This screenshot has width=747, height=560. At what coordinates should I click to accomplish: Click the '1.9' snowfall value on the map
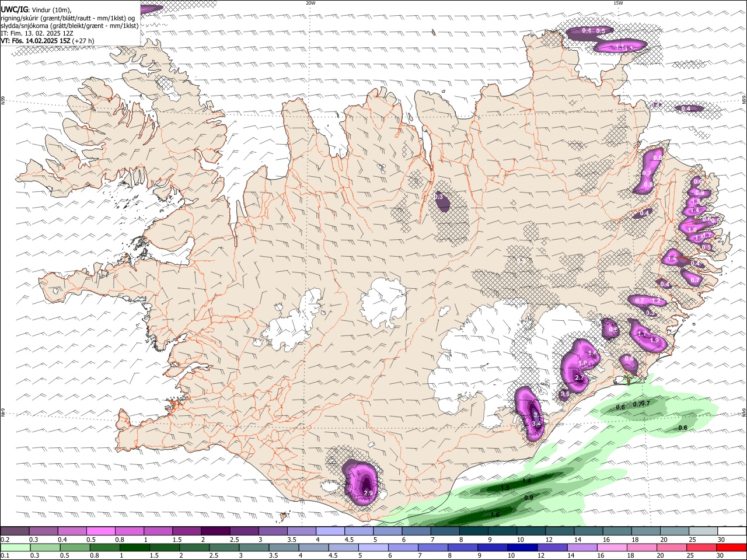click(x=654, y=340)
